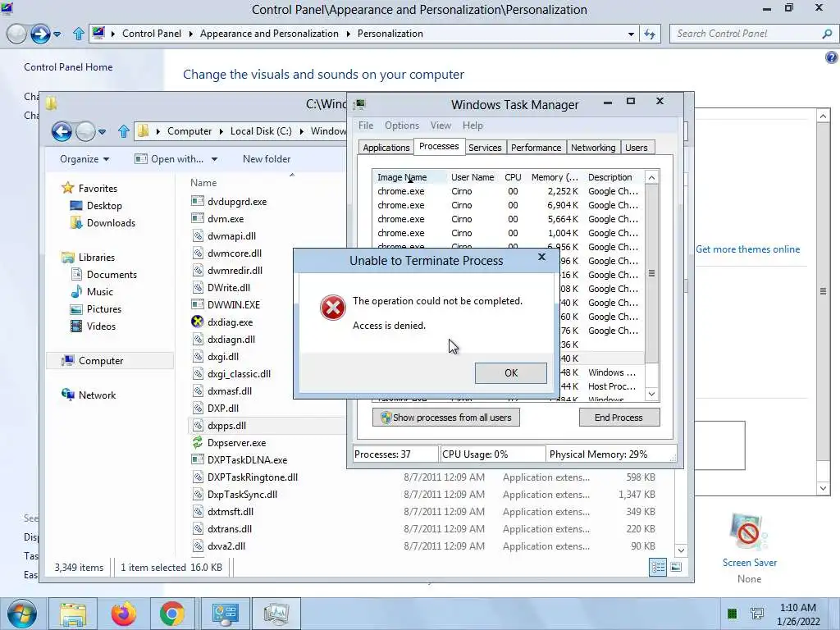This screenshot has height=630, width=840.
Task: Open the Screen Saver settings icon
Action: click(749, 533)
